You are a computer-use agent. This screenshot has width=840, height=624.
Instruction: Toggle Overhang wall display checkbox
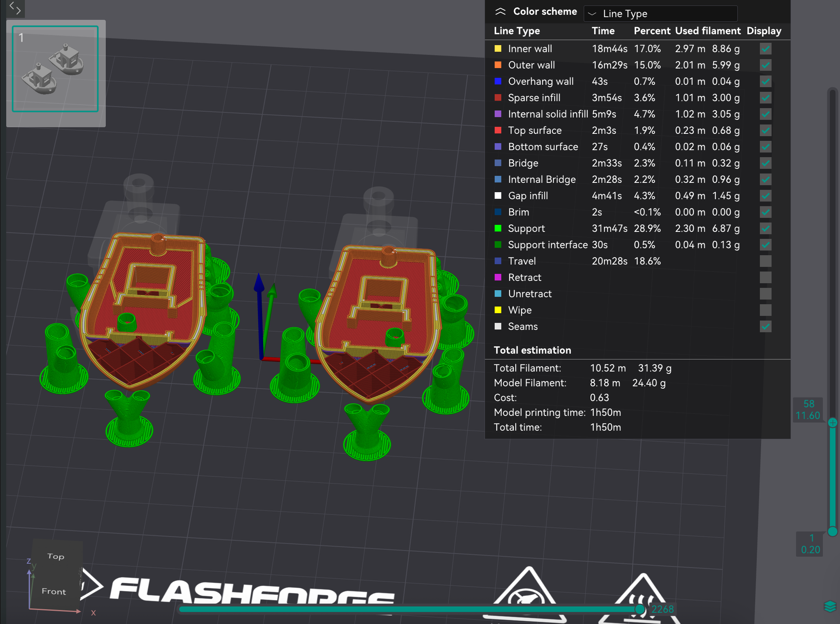click(765, 81)
